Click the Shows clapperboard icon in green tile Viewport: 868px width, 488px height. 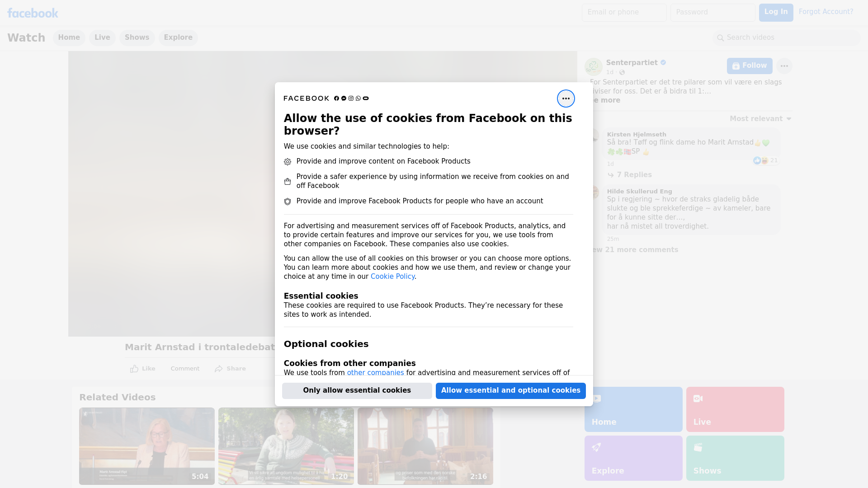tap(698, 447)
